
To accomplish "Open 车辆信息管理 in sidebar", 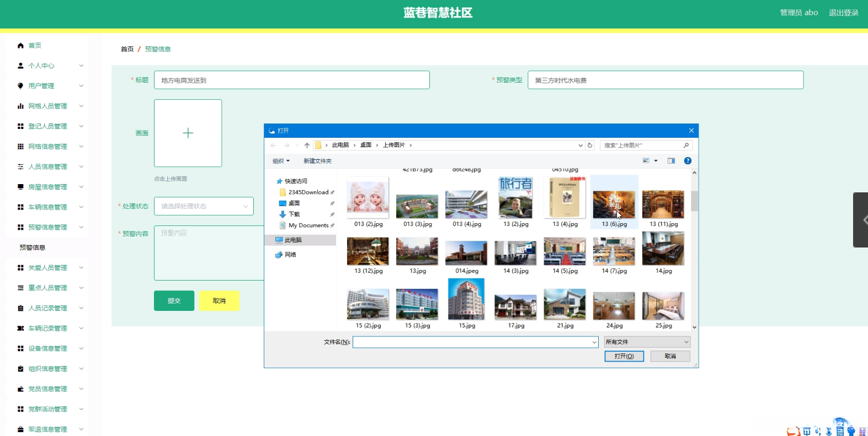I will click(x=49, y=207).
